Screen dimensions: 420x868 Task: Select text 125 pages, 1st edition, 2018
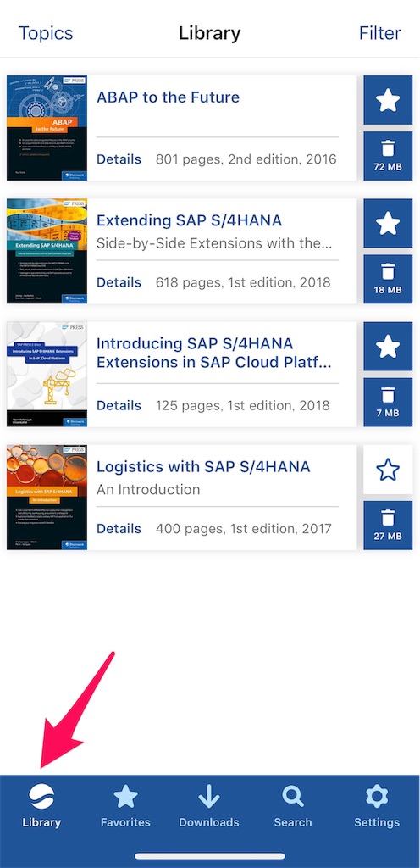pos(243,405)
